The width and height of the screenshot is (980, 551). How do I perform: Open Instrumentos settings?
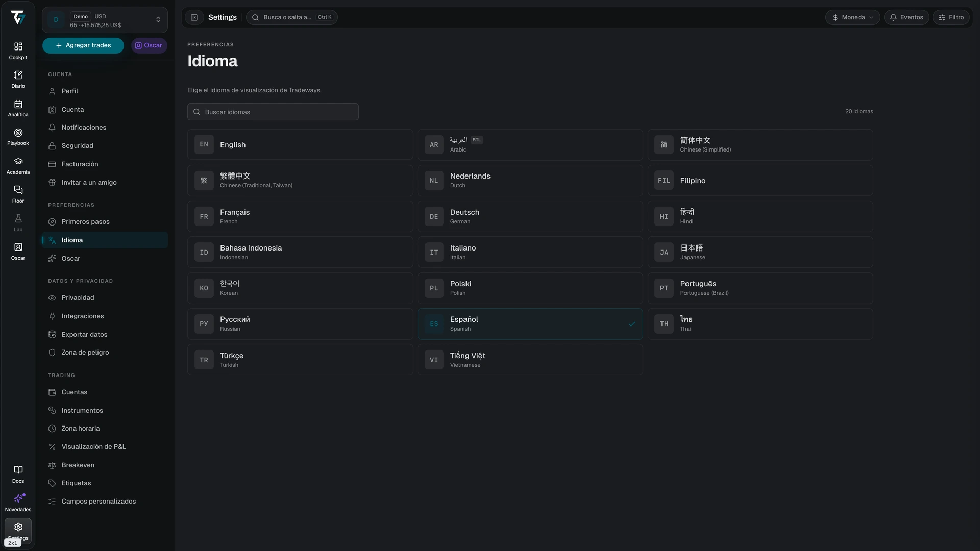[x=105, y=411]
